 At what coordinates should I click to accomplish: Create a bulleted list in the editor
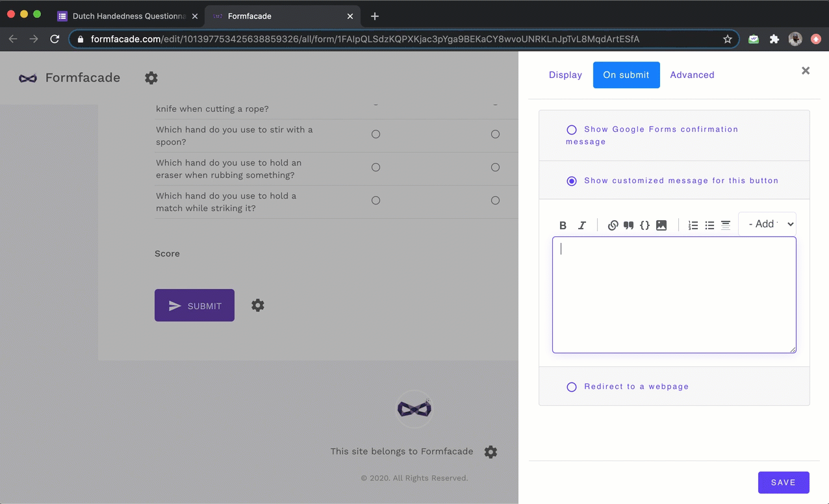click(x=709, y=225)
